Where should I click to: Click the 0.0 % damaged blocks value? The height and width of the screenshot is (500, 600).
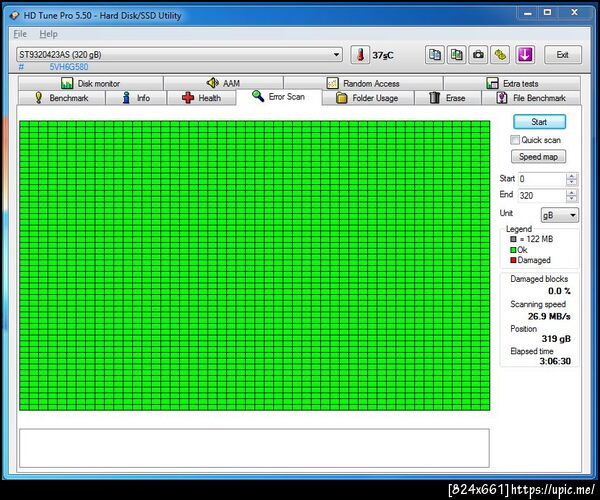click(x=559, y=291)
